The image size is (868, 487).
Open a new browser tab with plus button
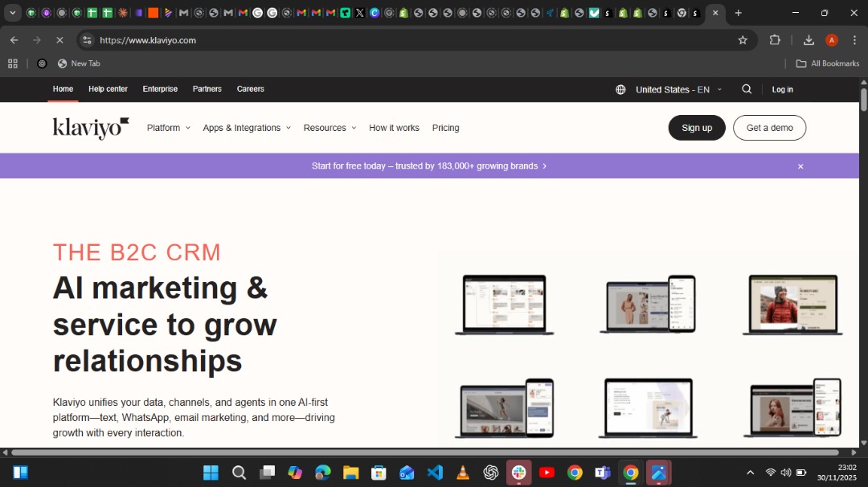[x=738, y=13]
